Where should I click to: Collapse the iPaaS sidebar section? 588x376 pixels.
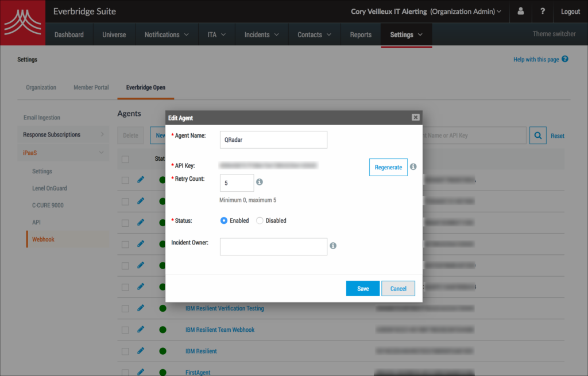click(63, 153)
